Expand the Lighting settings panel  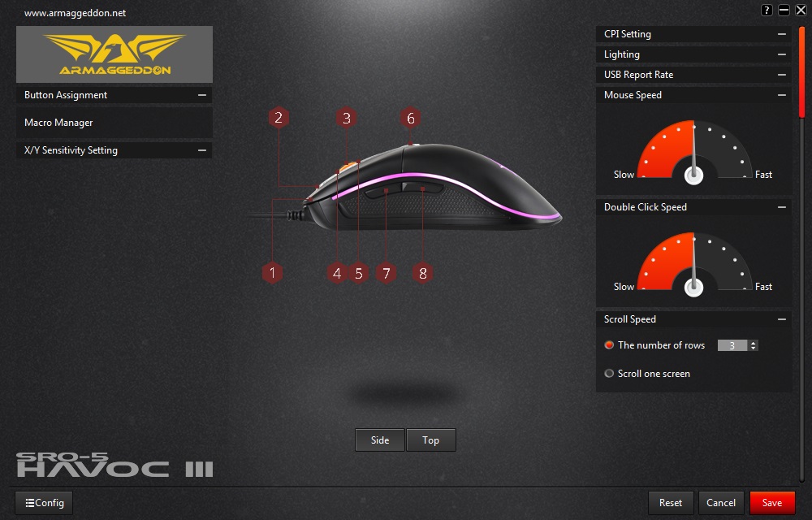pos(781,54)
